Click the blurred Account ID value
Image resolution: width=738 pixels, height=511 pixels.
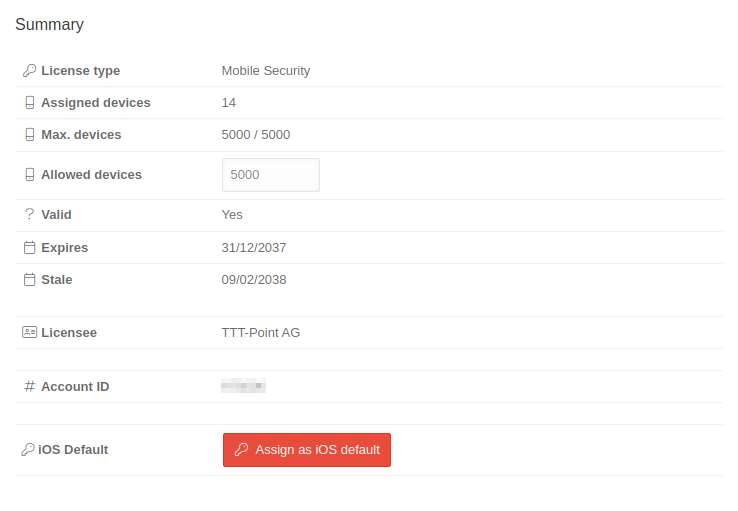click(x=243, y=386)
